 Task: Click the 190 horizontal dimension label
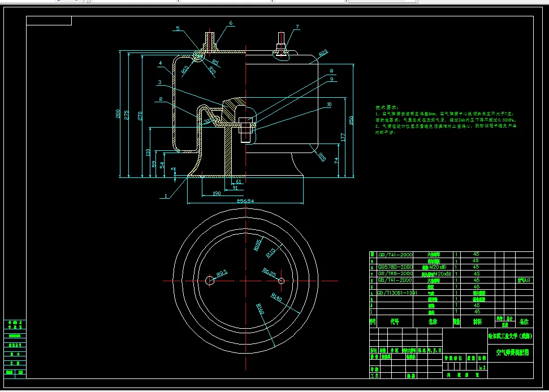coord(217,194)
